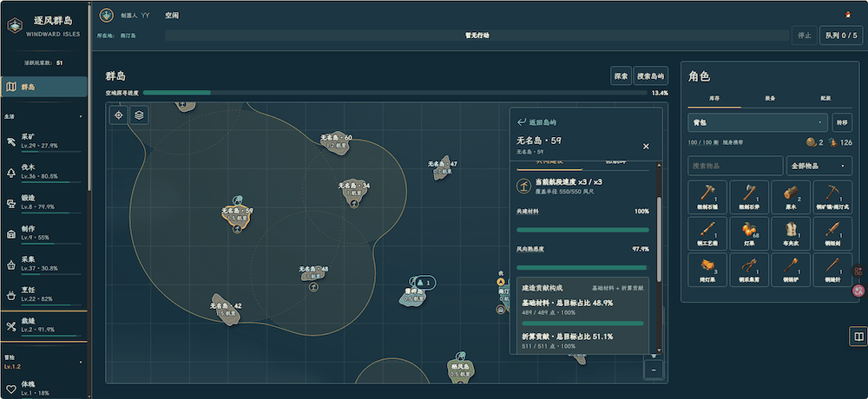The width and height of the screenshot is (868, 399).
Task: Open the 采矿 mining skill
Action: (x=43, y=141)
